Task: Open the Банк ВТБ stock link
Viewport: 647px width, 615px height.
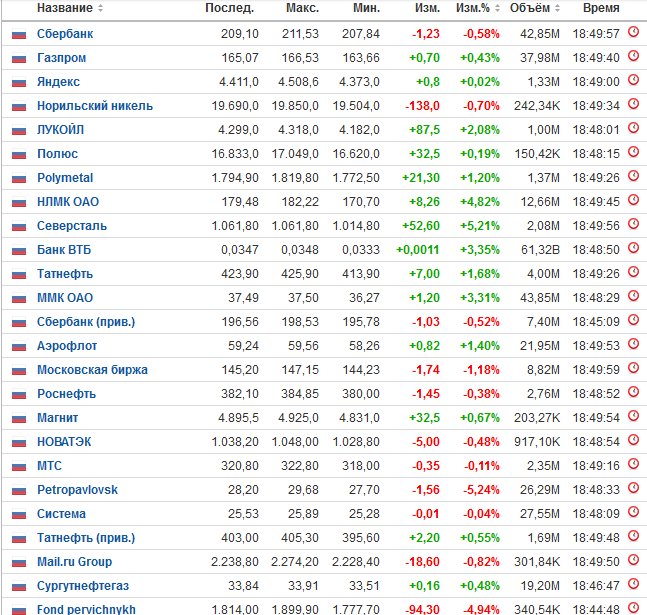Action: point(64,250)
